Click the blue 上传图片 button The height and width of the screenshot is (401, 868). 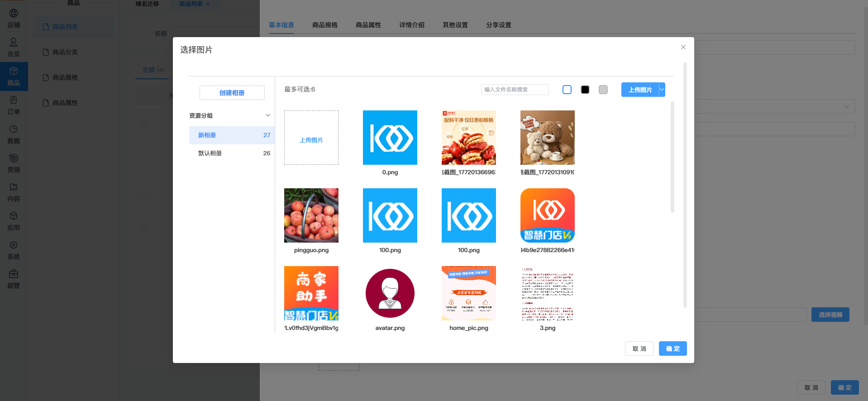[640, 90]
